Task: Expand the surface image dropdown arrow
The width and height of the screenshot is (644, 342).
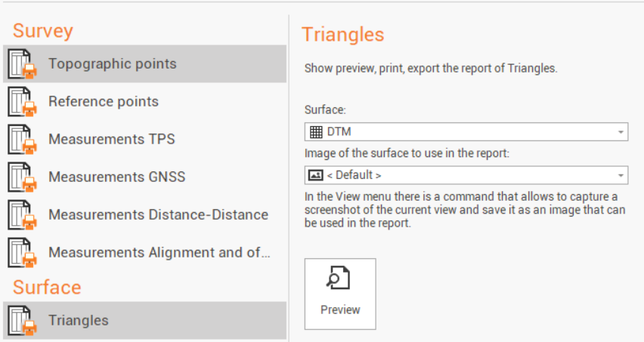Action: pyautogui.click(x=621, y=175)
